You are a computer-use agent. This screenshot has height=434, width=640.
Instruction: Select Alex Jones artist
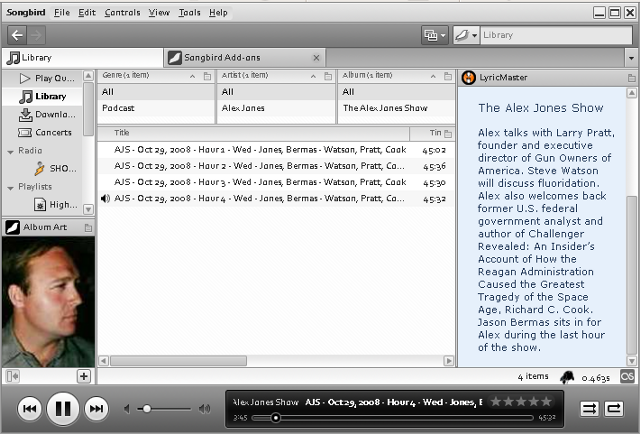pos(276,108)
